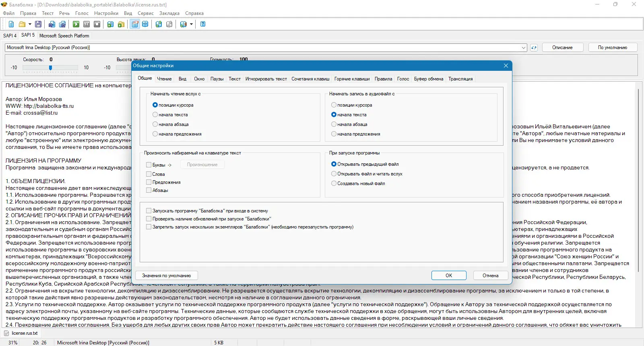This screenshot has height=346, width=644.
Task: Click the AB book toolbar icon
Action: coord(145,24)
